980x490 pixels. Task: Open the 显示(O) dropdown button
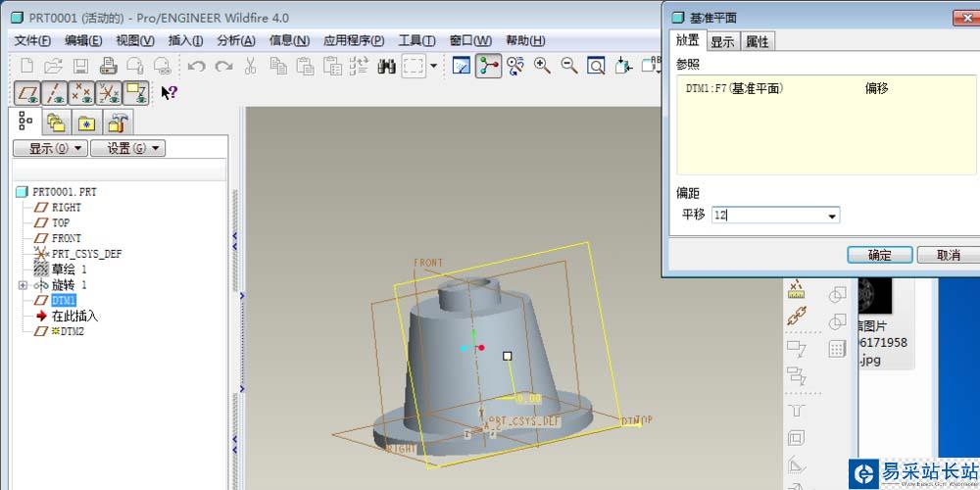[x=51, y=148]
